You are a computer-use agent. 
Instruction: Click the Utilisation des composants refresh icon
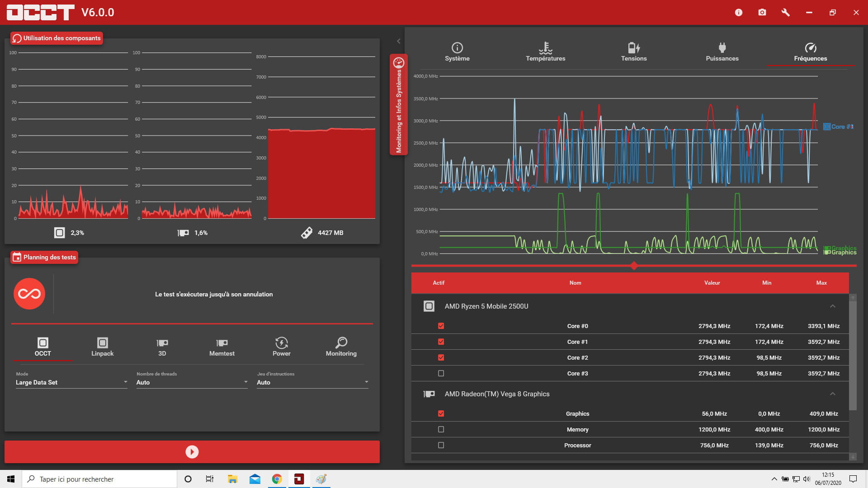17,38
